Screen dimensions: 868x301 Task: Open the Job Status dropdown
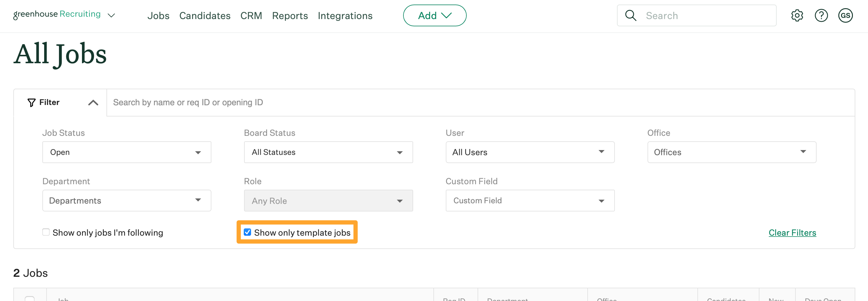pos(126,152)
